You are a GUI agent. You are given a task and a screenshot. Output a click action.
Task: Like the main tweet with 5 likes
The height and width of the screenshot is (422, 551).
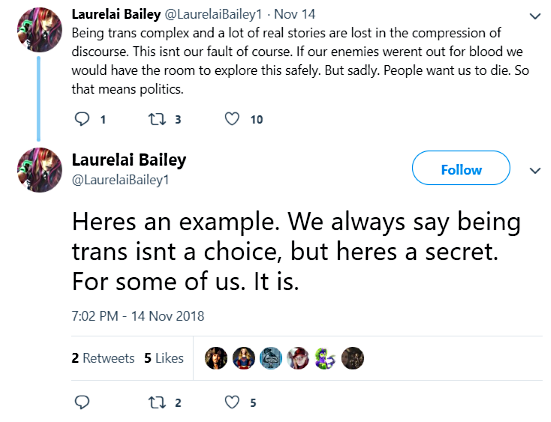pos(232,402)
